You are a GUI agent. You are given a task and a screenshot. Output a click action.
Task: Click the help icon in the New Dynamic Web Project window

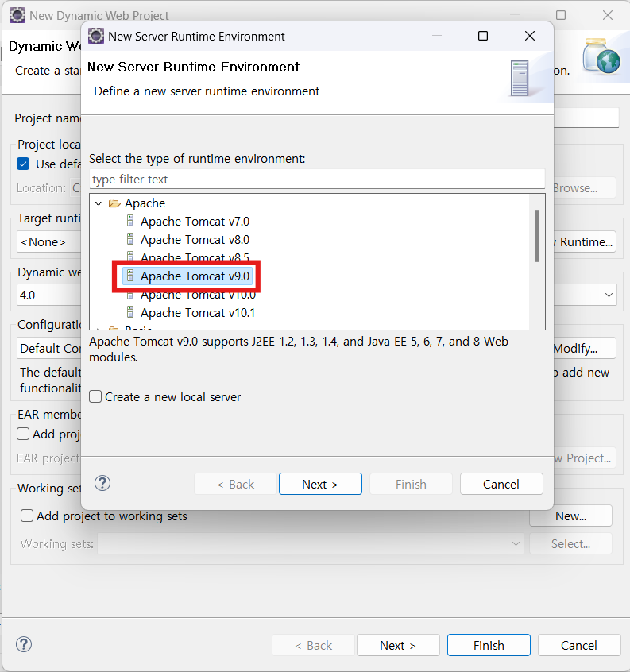24,644
